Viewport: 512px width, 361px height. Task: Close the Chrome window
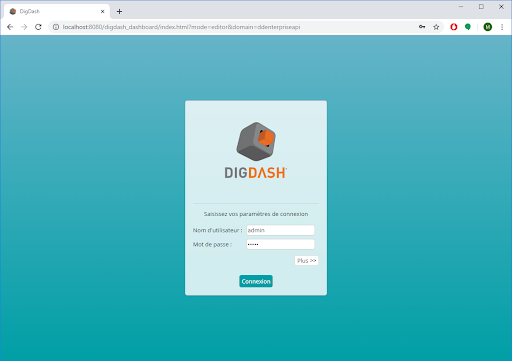(x=501, y=7)
